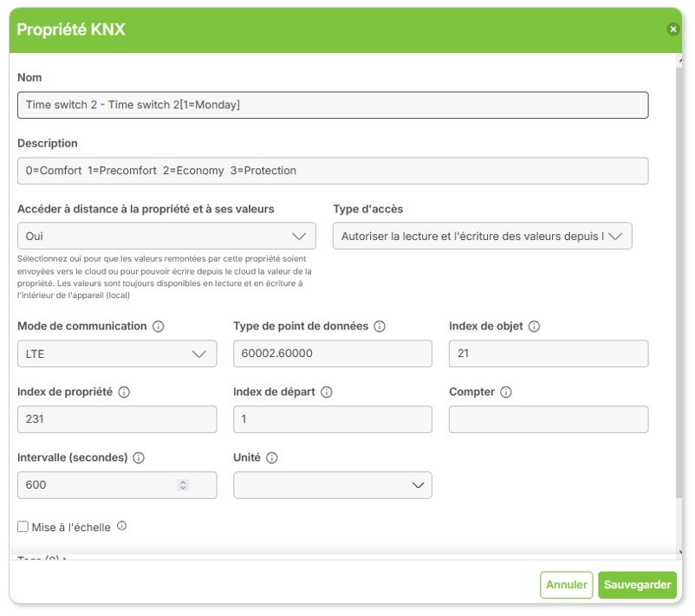This screenshot has width=695, height=616.
Task: Cancel with the Annuler button
Action: [566, 585]
